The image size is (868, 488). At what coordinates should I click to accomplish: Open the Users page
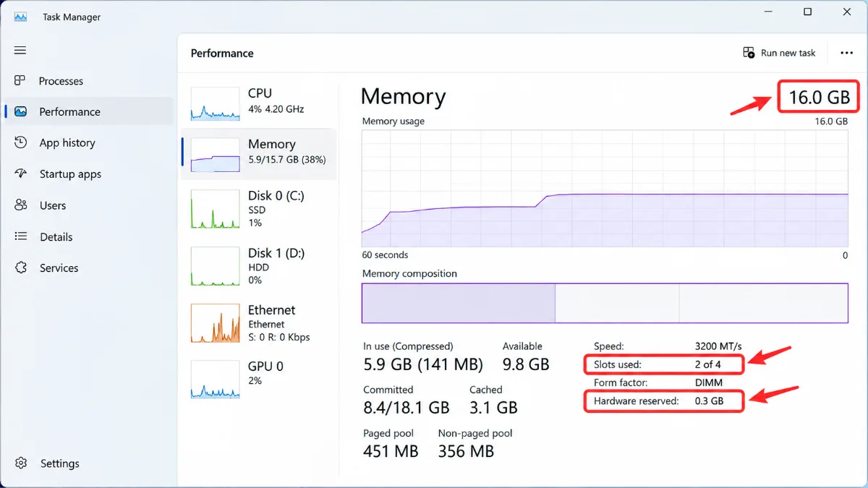pos(88,205)
